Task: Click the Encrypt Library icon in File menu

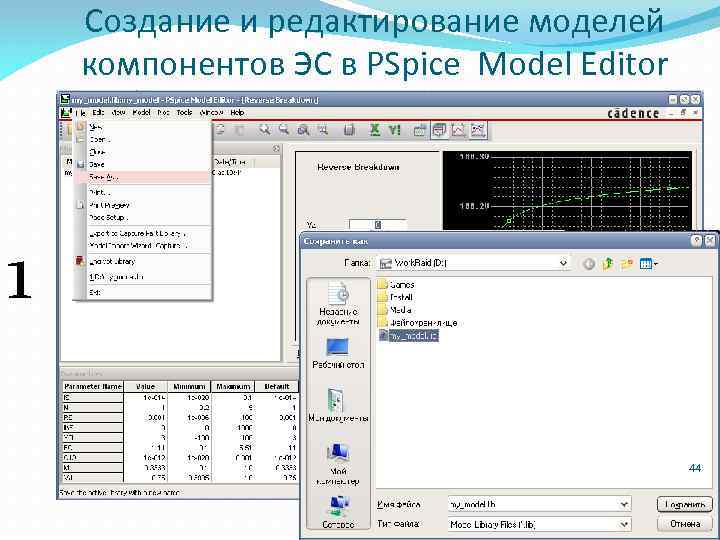Action: coord(80,261)
